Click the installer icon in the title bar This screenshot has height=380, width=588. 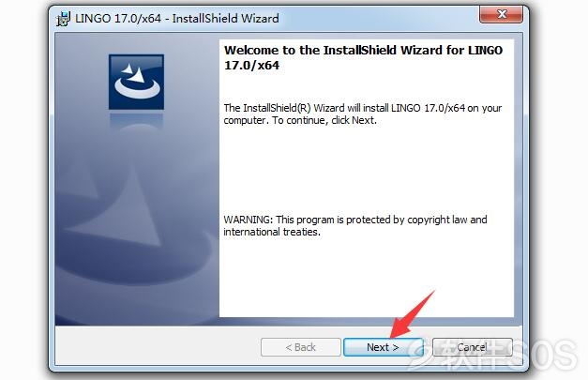tap(64, 19)
